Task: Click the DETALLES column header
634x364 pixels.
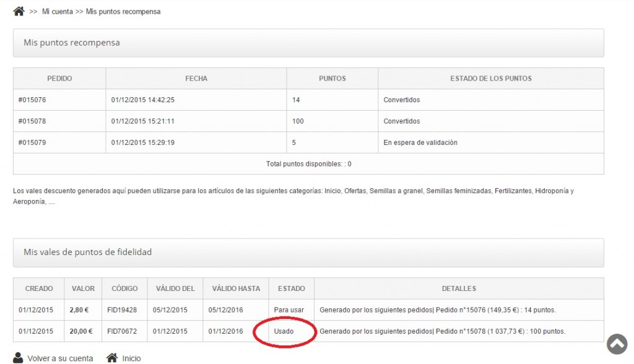Action: 459,288
